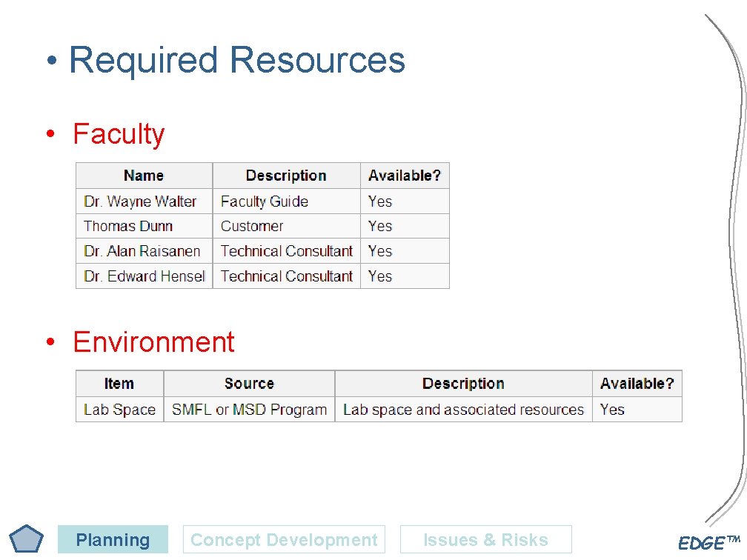Click the Lab space and associated resources cell
The height and width of the screenshot is (560, 747).
[463, 409]
